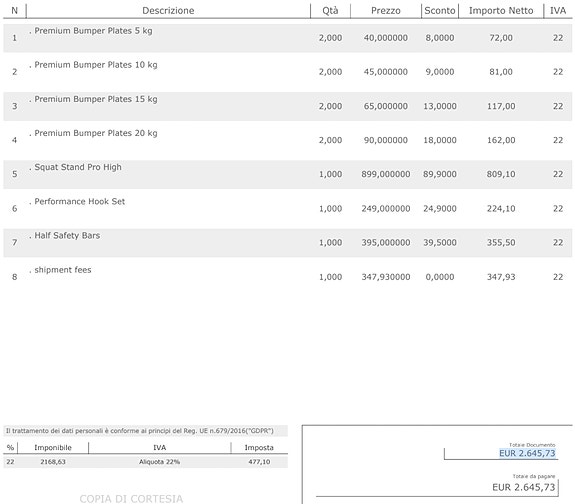Click the Totale Documento label
Viewport: 575px width, 504px height.
pos(532,445)
